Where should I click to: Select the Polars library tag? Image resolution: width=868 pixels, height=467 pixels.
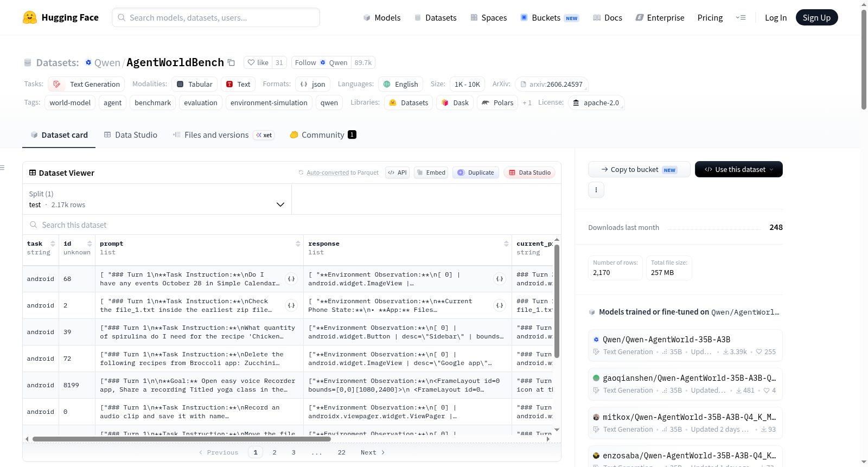click(497, 103)
